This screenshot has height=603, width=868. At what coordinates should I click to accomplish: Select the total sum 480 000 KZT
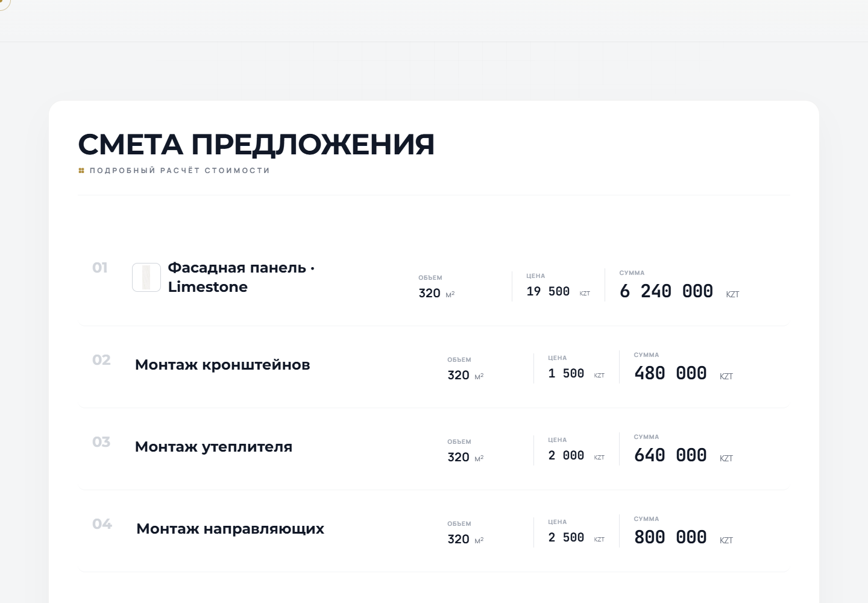coord(684,374)
